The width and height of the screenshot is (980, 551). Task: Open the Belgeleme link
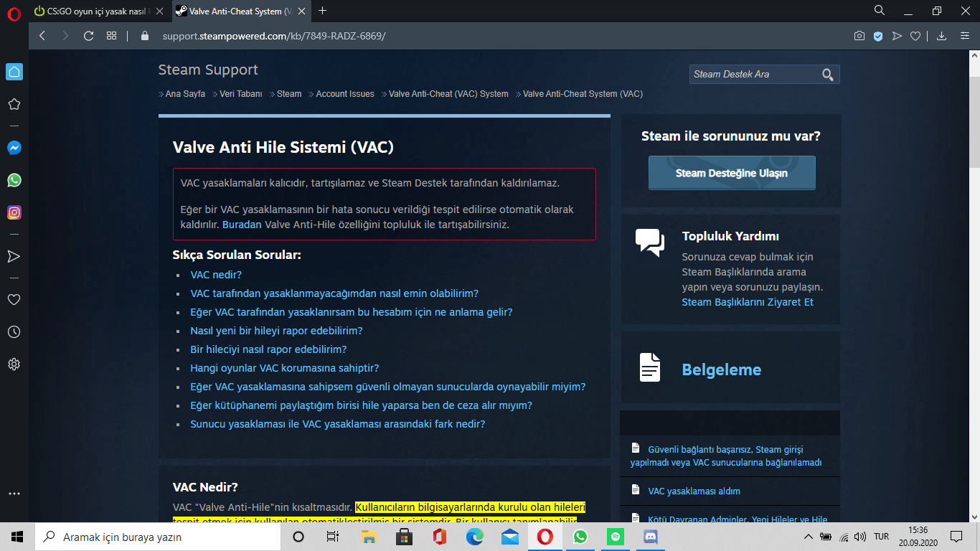click(x=722, y=369)
